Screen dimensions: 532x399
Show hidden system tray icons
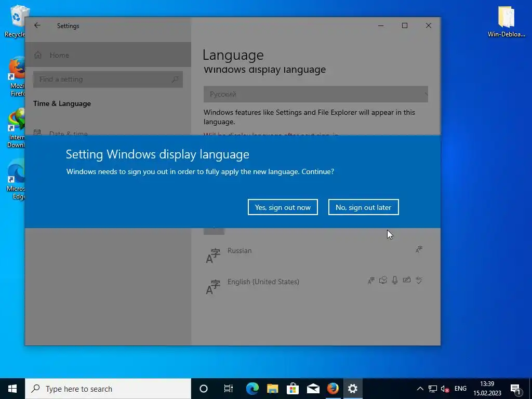coord(420,389)
